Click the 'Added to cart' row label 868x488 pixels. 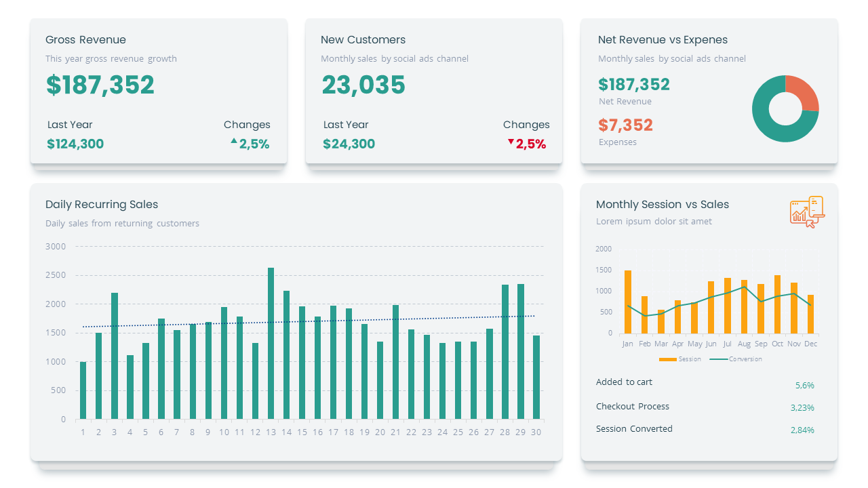tap(624, 382)
